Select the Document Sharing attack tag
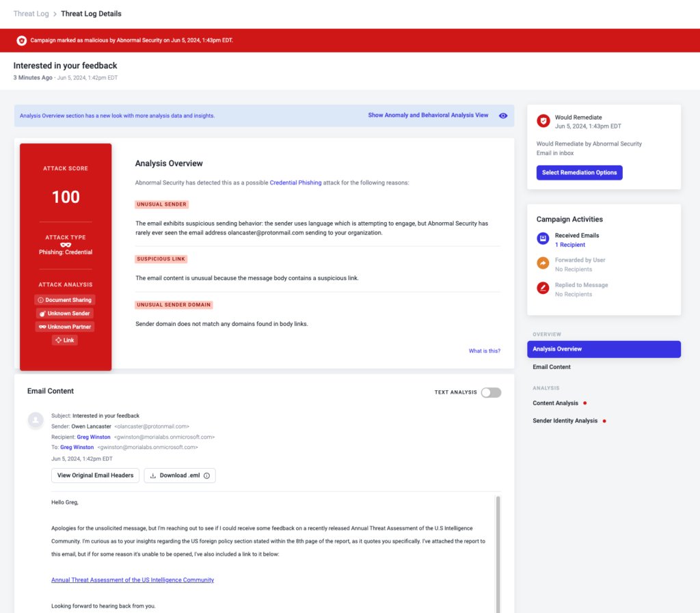Screen dimensions: 700x613 pos(66,300)
